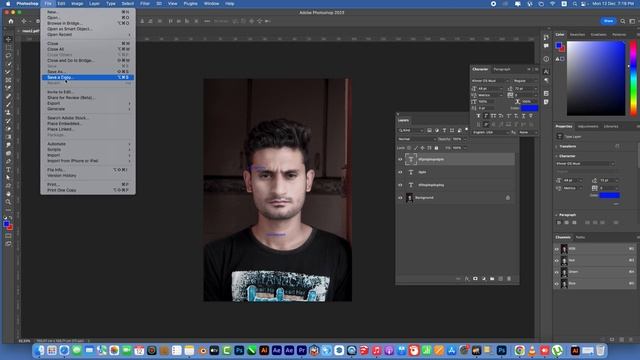Open font dropdown in Properties panel
Image resolution: width=640 pixels, height=360 pixels.
(585, 164)
